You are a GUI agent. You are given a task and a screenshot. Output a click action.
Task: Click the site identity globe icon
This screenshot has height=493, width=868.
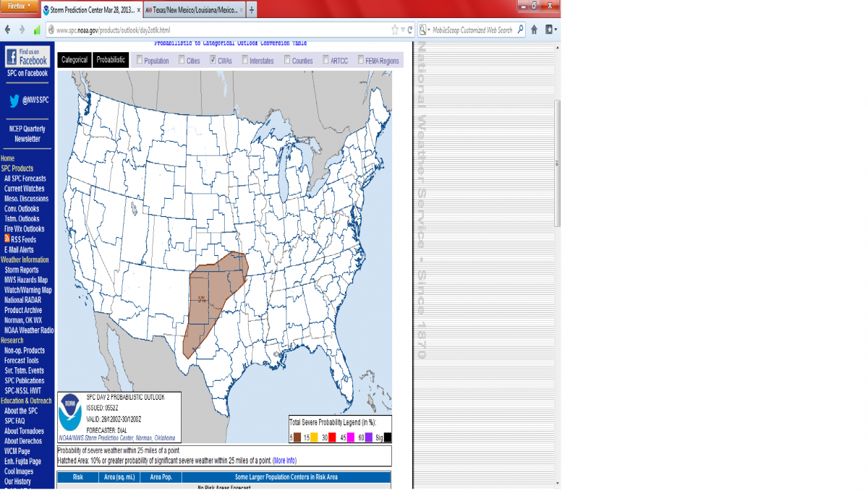[x=51, y=30]
